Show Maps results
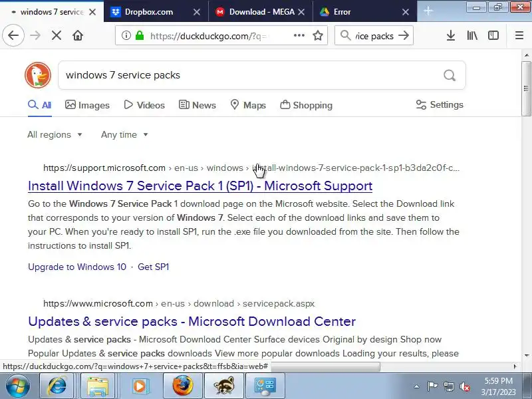Screen dimensions: 532x399 click(x=248, y=105)
